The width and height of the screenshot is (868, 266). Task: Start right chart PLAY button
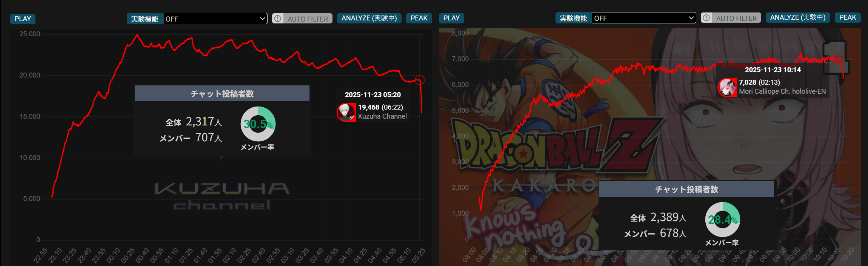(452, 18)
